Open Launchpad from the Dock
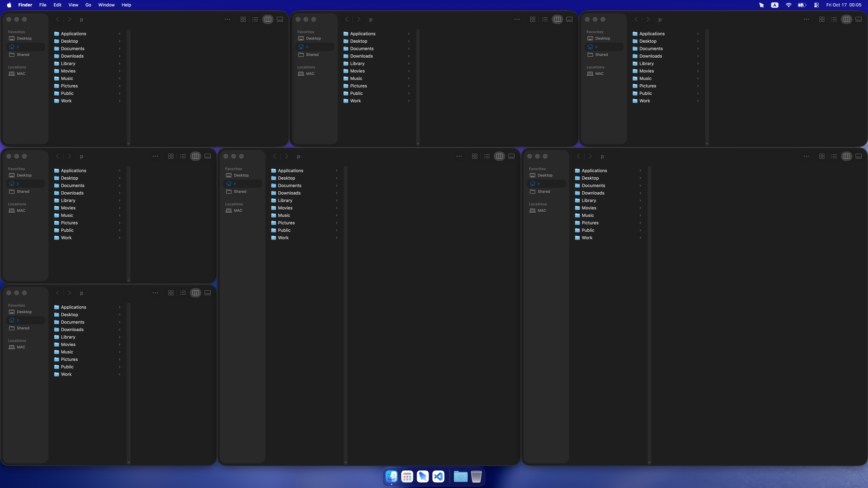The width and height of the screenshot is (868, 488). [x=407, y=476]
